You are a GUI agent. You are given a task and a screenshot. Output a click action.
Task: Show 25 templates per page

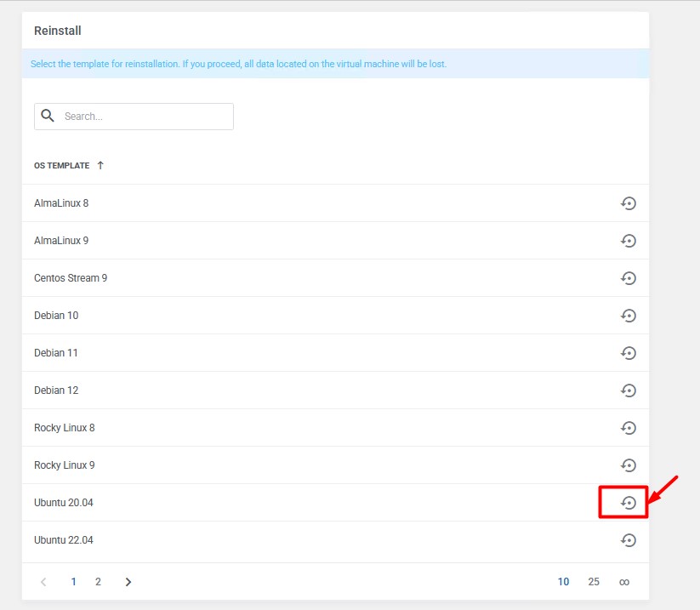[594, 582]
